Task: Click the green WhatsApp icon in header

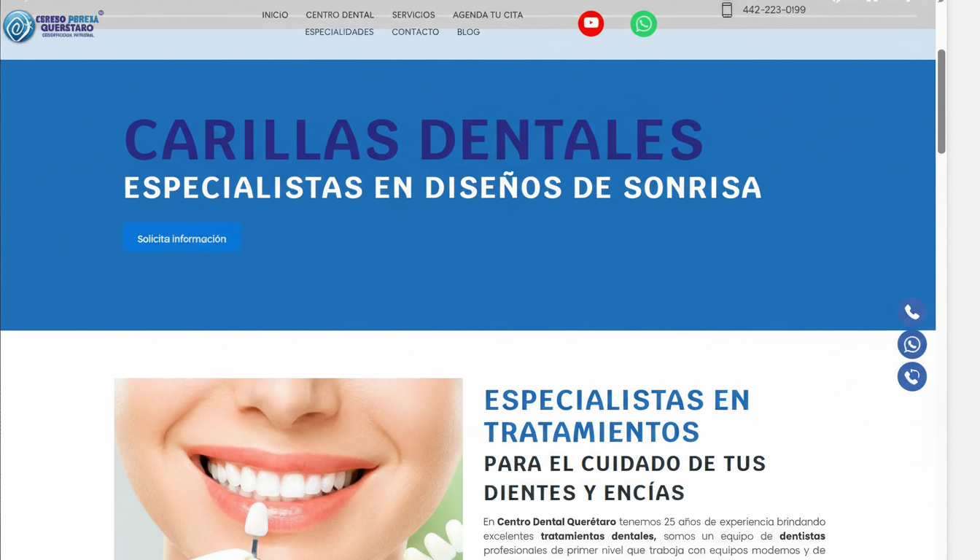Action: (643, 23)
